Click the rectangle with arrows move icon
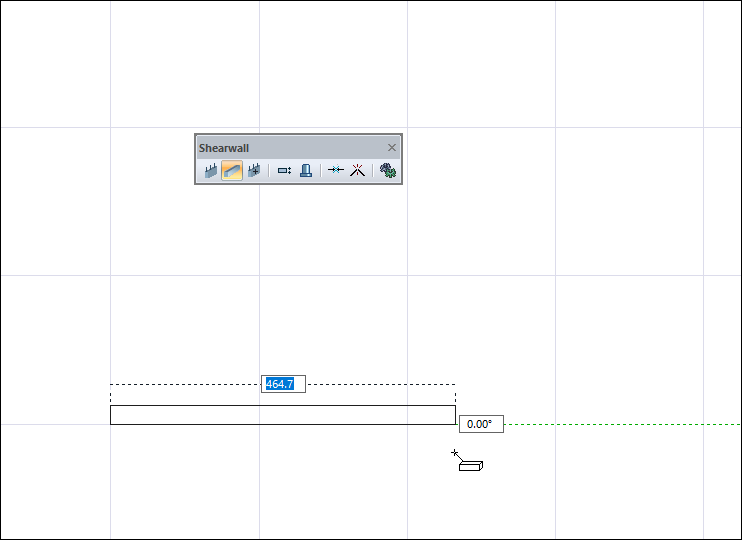This screenshot has height=540, width=742. (284, 170)
